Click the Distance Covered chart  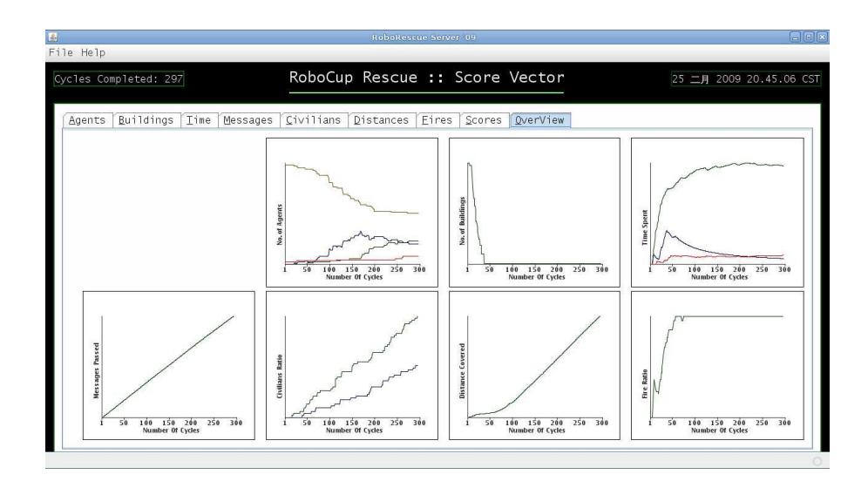[535, 366]
